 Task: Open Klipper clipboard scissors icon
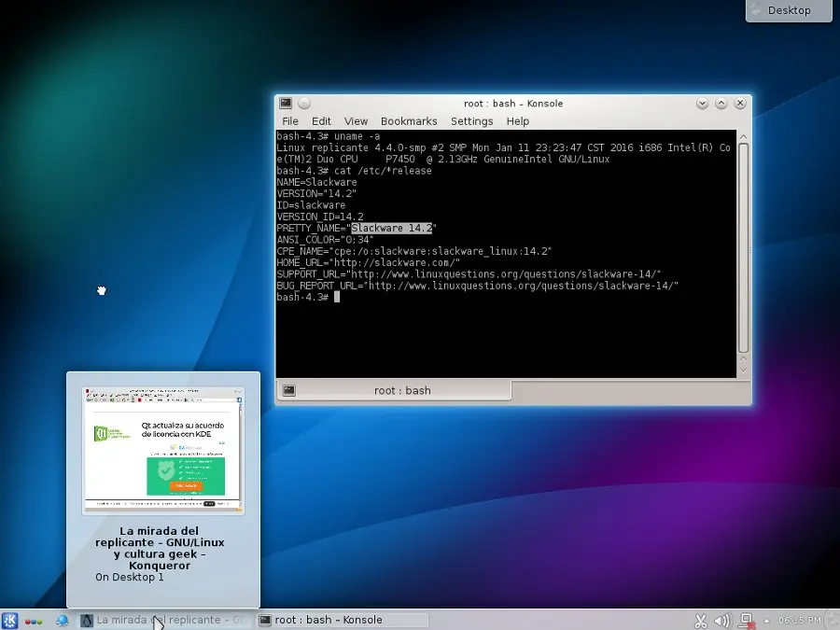pyautogui.click(x=701, y=621)
